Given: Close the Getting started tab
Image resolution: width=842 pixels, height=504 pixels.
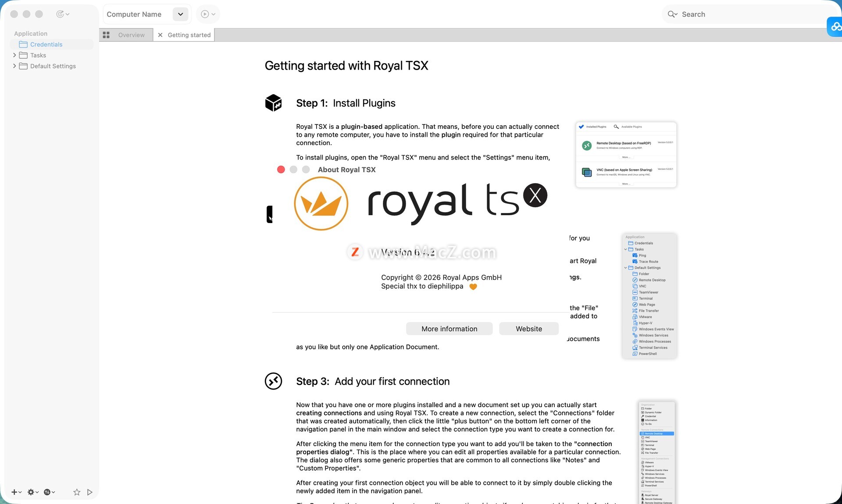Looking at the screenshot, I should [160, 35].
